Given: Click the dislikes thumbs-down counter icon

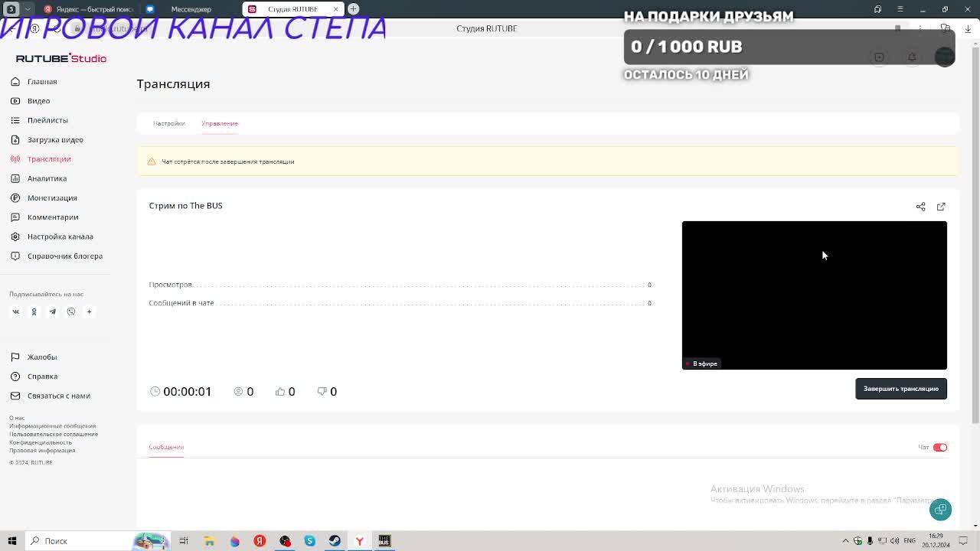Looking at the screenshot, I should tap(322, 391).
